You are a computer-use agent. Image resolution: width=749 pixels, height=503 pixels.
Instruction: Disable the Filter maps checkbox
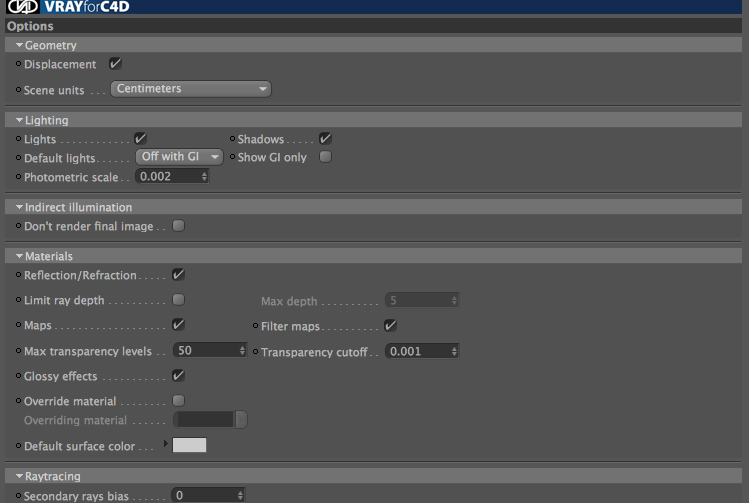[390, 326]
